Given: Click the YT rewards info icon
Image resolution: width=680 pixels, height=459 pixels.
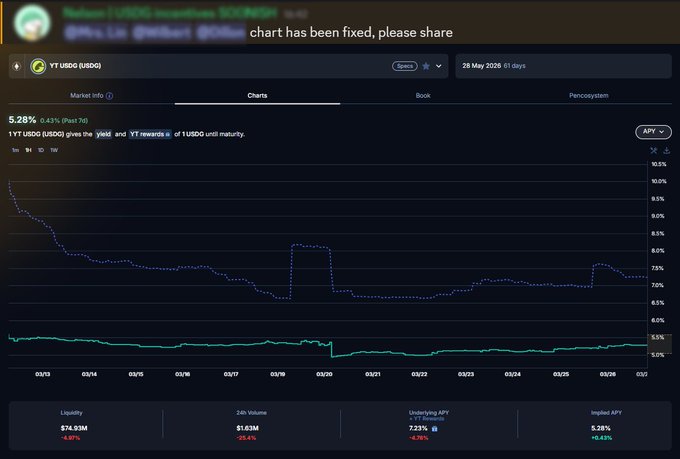Looking at the screenshot, I should point(167,133).
